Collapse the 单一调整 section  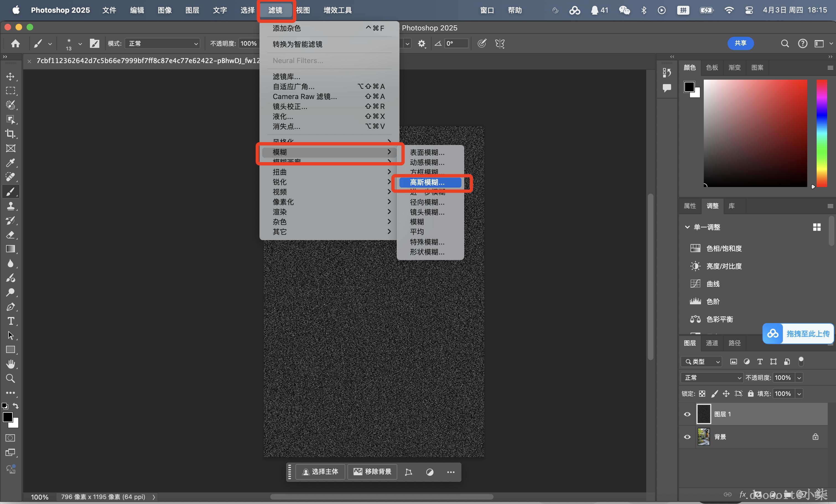[687, 227]
